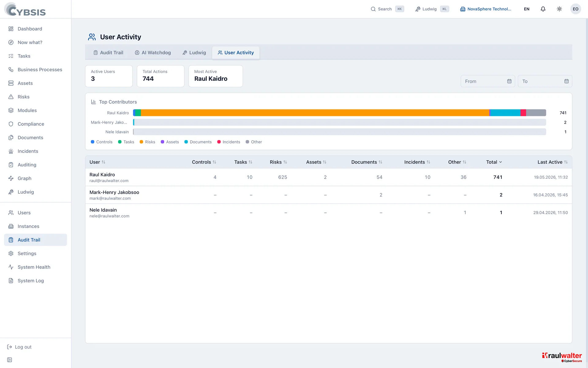
Task: Click the Now what? compass icon
Action: 11,42
